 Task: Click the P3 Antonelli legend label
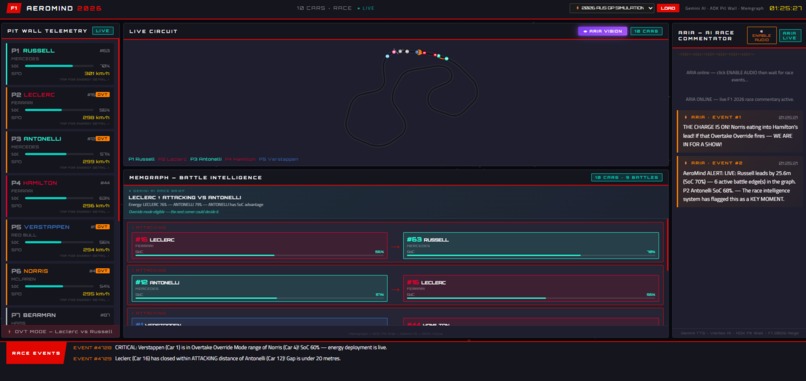(206, 159)
